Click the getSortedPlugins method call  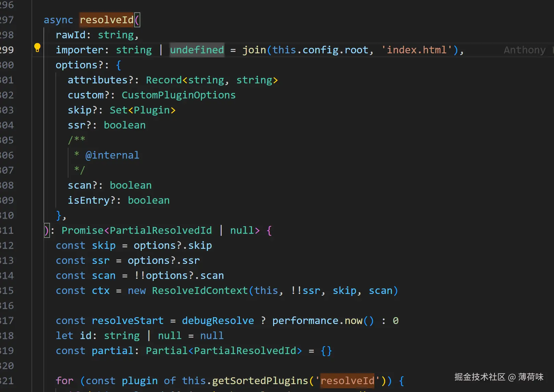point(260,381)
